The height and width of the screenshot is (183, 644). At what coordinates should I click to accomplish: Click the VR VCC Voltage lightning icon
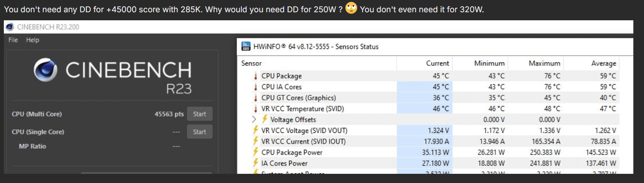click(x=255, y=131)
